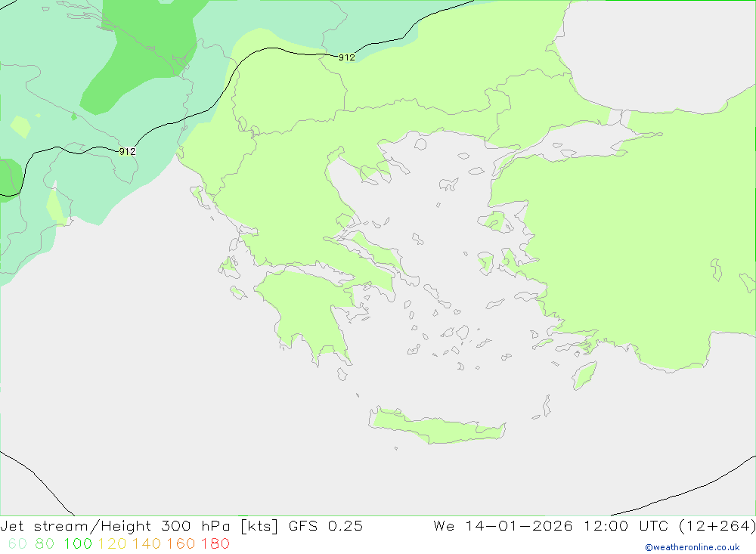Click the 912 contour label over the Adriatic
The height and width of the screenshot is (554, 756).
coord(127,151)
